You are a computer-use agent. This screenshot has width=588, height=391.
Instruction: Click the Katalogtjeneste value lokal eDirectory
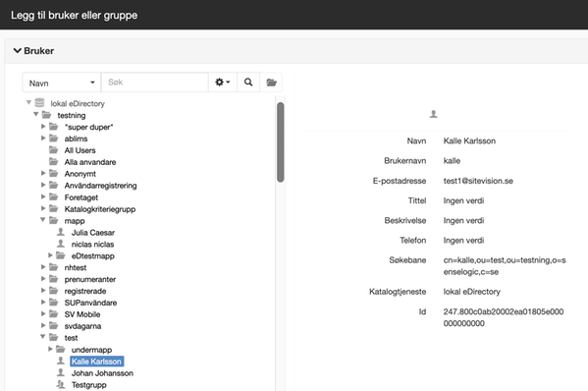pos(472,292)
